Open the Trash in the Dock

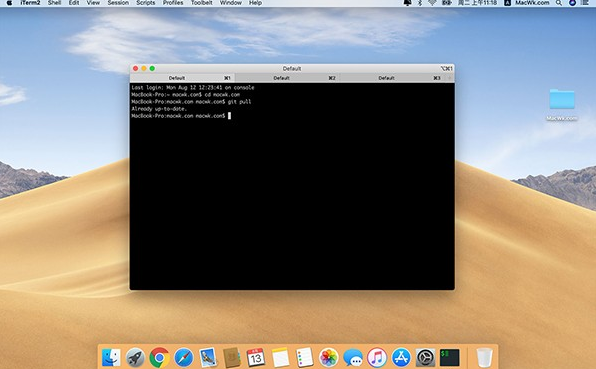[485, 358]
